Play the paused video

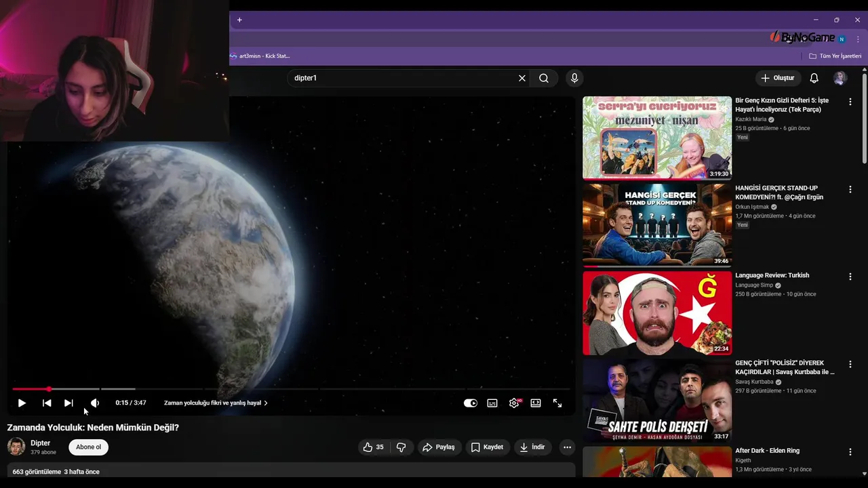point(22,403)
